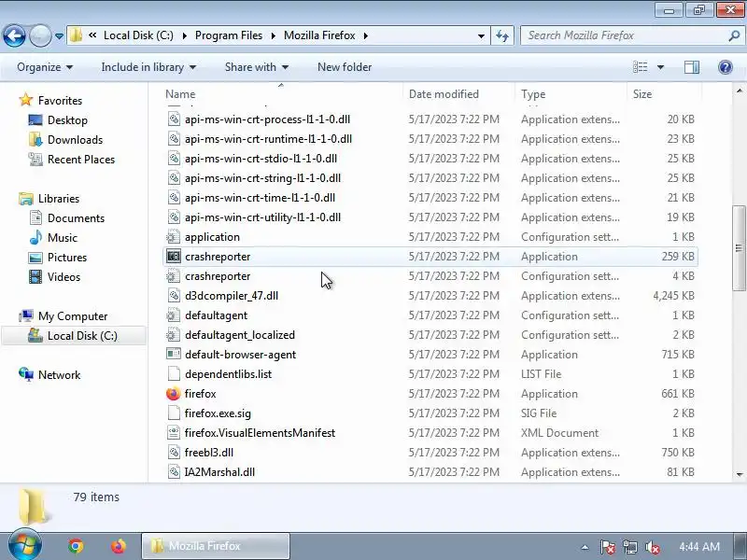The width and height of the screenshot is (747, 560).
Task: Open Help with the question mark icon
Action: coord(726,67)
